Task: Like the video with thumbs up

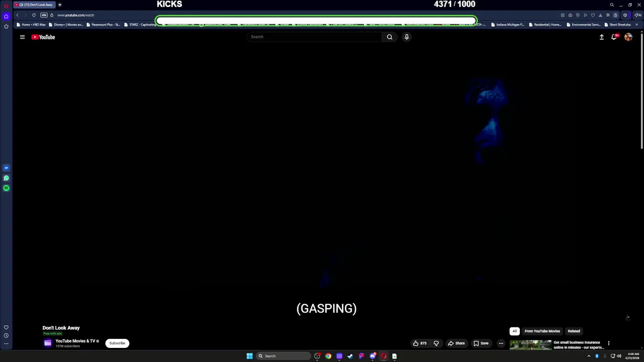Action: point(420,343)
